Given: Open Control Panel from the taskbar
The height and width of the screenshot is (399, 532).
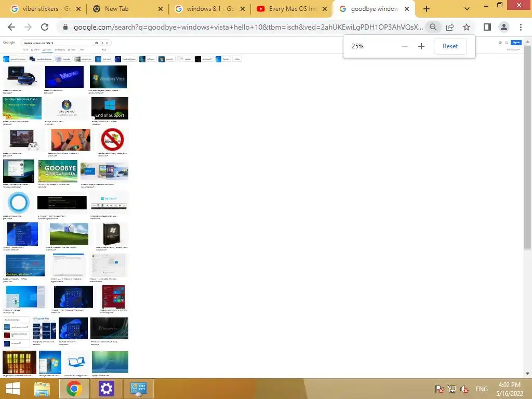Looking at the screenshot, I should 138,389.
